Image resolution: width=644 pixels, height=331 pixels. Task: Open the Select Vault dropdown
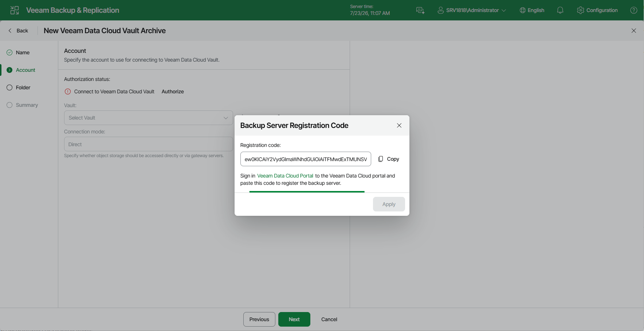149,118
